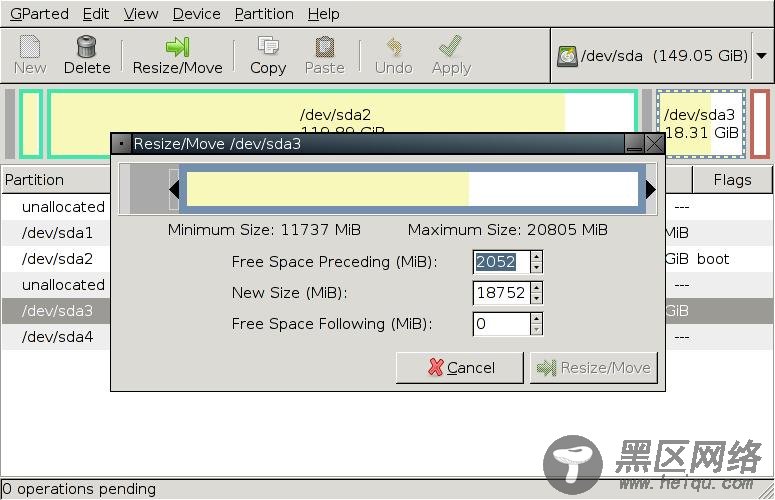775x500 pixels.
Task: Click the right black arrow resize handle
Action: [651, 189]
